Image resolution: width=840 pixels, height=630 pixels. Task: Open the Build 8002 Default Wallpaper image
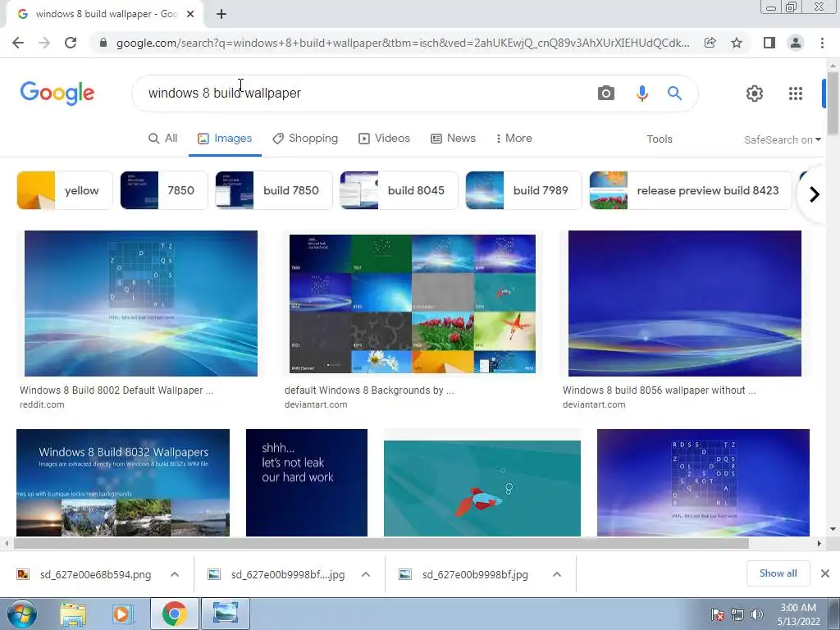point(141,304)
